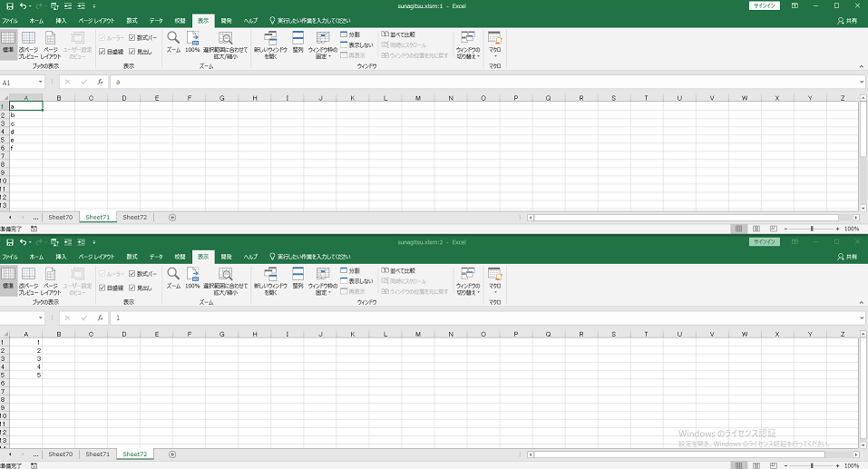Toggle 分割 (Split) in top window ribbon
Viewport: 868px width, 469px height.
[x=350, y=34]
